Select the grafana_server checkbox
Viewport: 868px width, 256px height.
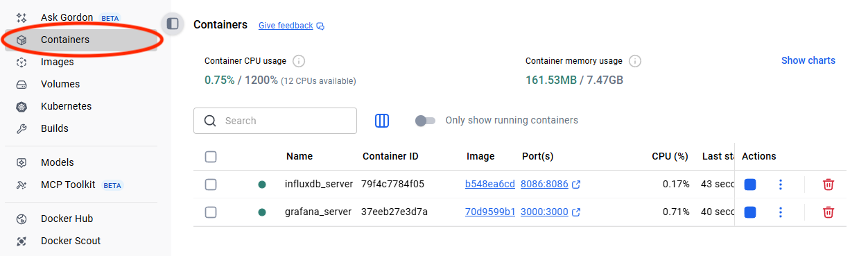point(211,212)
